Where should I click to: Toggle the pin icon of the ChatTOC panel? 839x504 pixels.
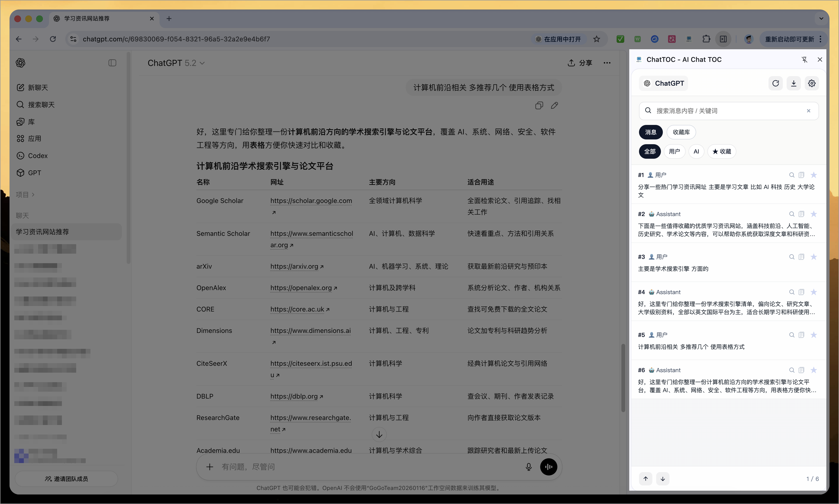pos(804,60)
